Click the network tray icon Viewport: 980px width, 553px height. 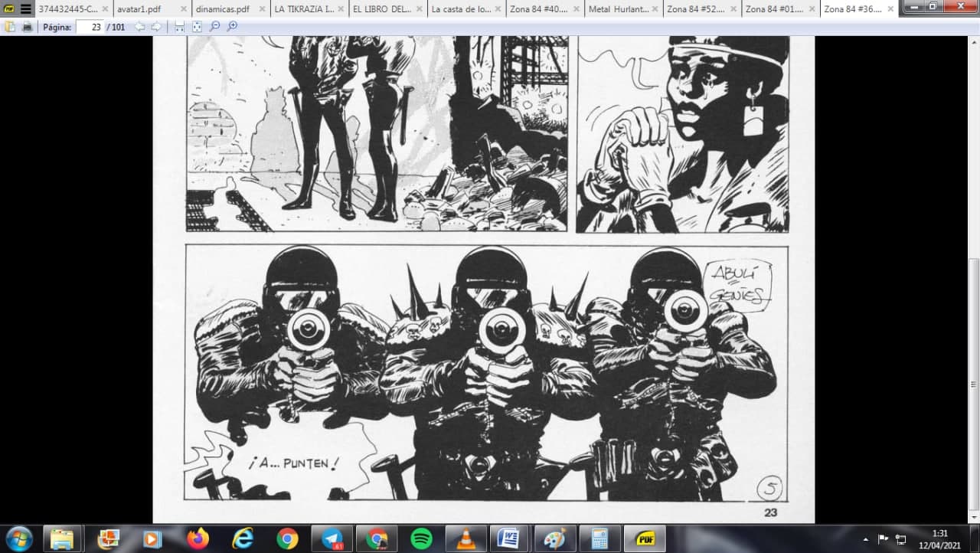[x=900, y=539]
